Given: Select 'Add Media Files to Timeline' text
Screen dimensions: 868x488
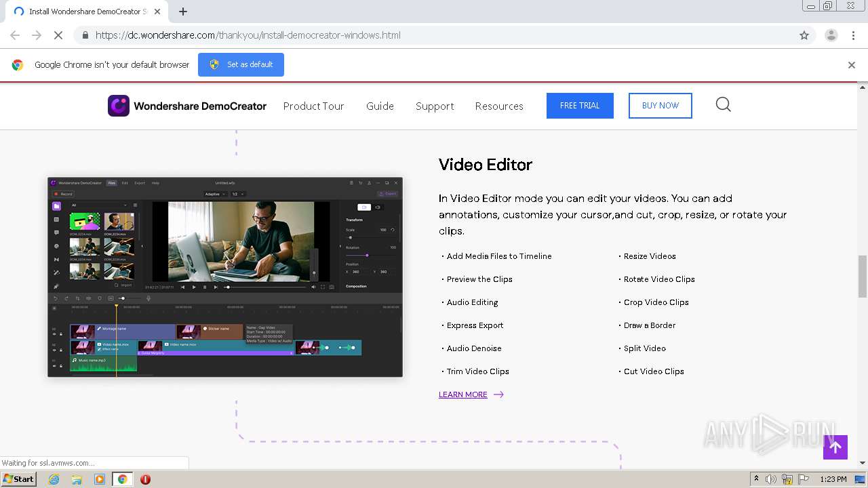Looking at the screenshot, I should pos(499,256).
